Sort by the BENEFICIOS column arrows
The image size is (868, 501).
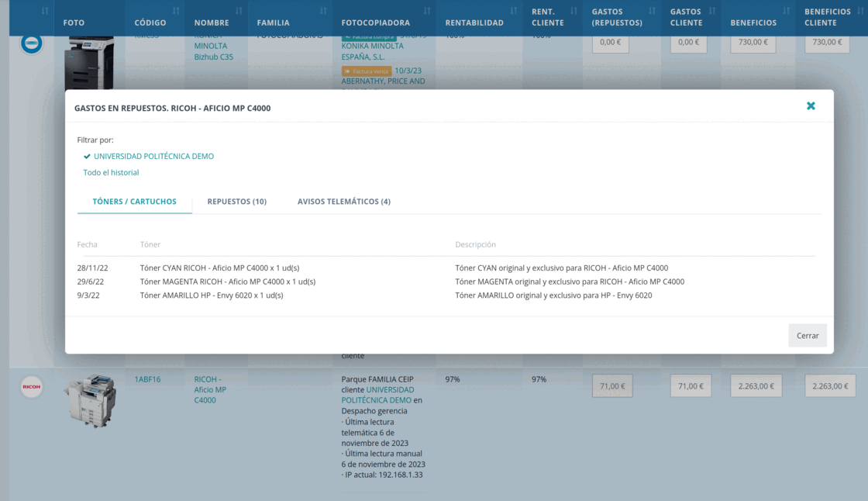point(786,11)
